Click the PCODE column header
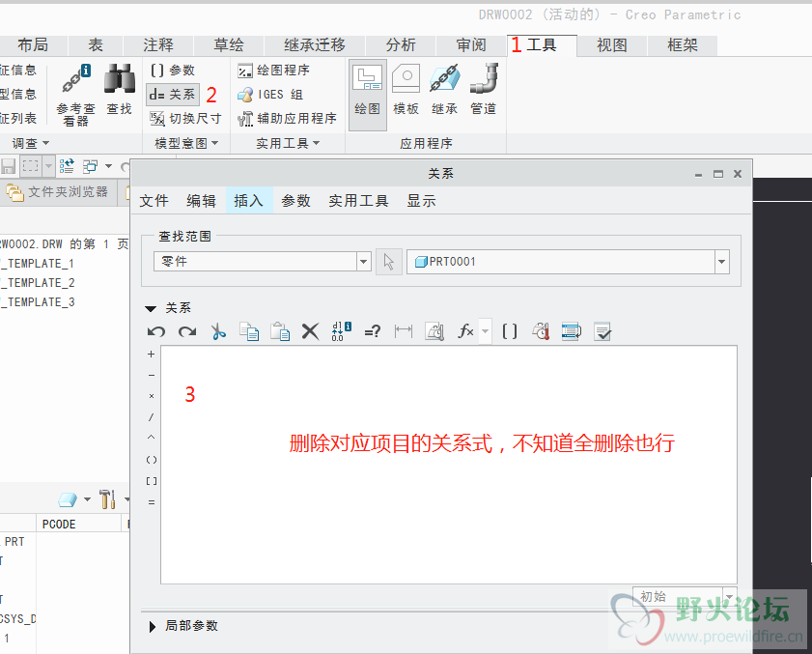Viewport: 812px width, 654px height. click(59, 524)
